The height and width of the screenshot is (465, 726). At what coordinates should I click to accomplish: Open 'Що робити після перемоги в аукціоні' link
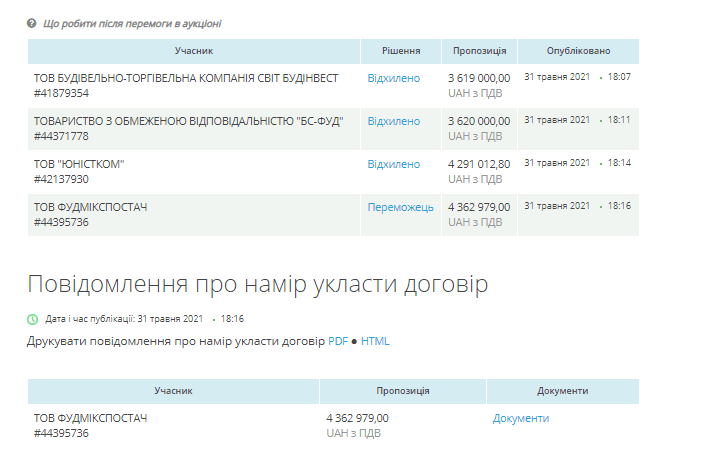(132, 24)
